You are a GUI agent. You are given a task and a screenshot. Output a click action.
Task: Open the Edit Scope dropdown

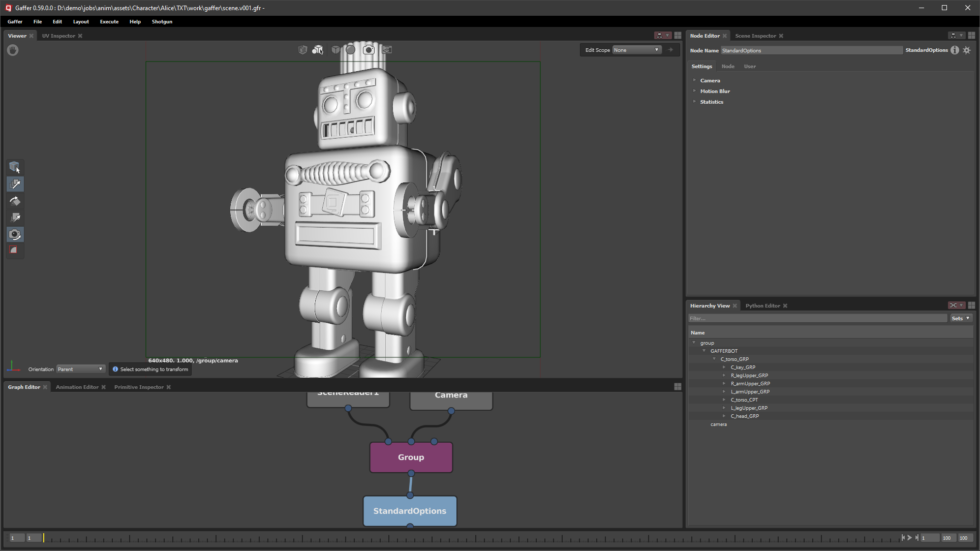pyautogui.click(x=636, y=50)
